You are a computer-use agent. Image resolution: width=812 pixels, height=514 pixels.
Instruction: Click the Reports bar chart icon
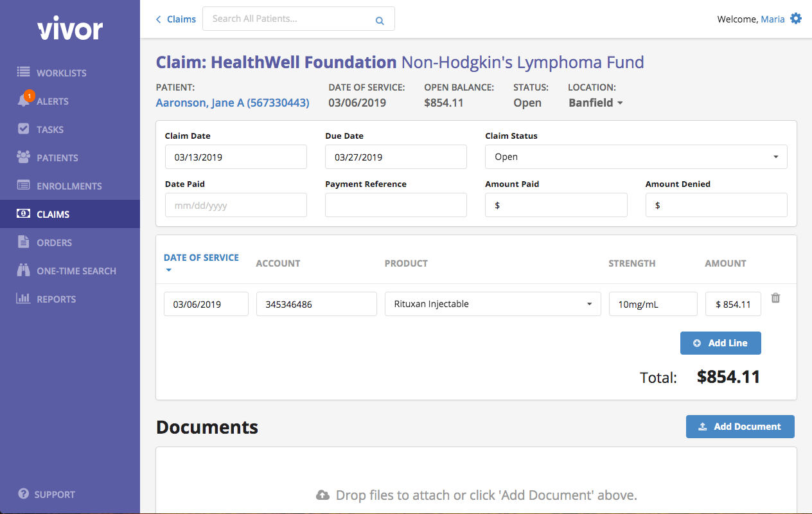point(24,299)
